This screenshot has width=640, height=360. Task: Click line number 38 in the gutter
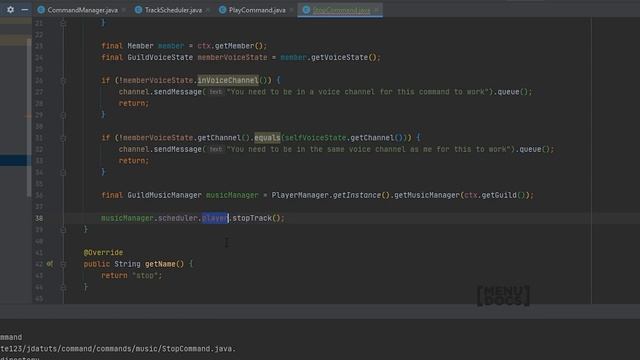pos(39,218)
